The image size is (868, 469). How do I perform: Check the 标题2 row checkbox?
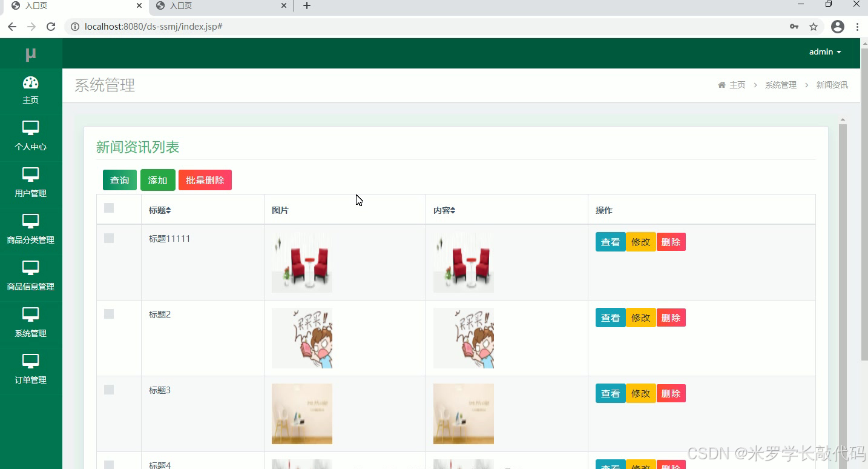click(109, 314)
